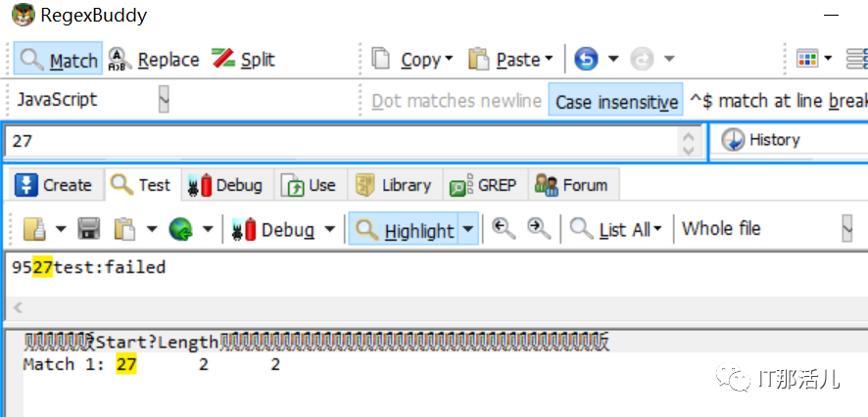Switch to the Debug tab
Viewport: 868px width, 417px height.
pyautogui.click(x=226, y=185)
